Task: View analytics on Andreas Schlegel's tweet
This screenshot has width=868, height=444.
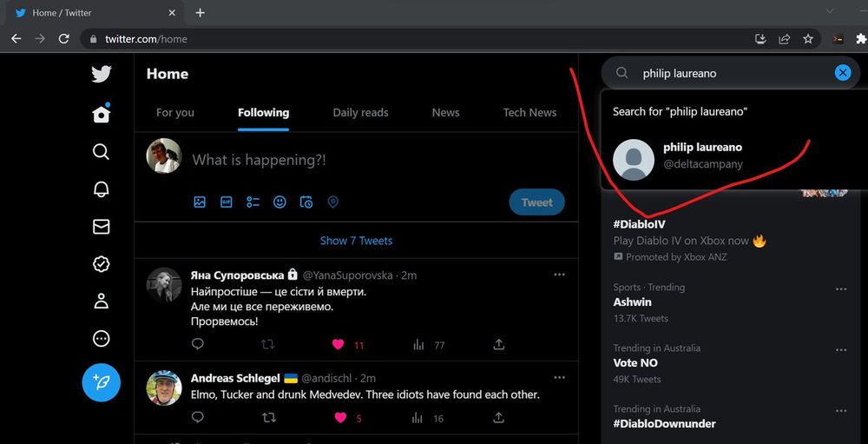Action: 418,418
